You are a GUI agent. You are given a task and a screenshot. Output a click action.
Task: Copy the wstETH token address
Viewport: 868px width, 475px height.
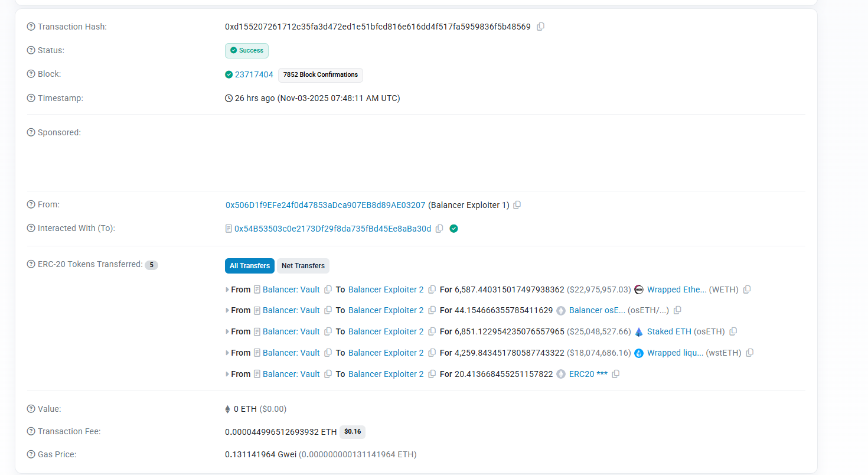coord(750,353)
